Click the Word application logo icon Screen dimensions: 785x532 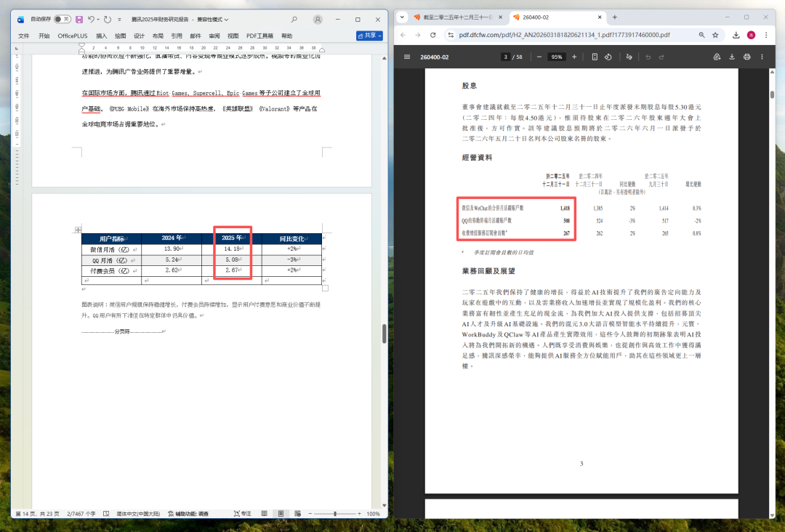20,20
